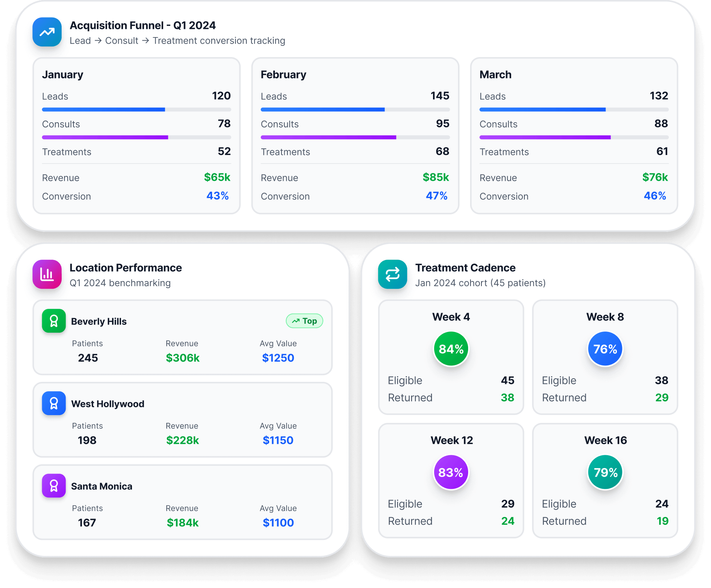Open the Week 12 cadence card title
The width and height of the screenshot is (711, 588).
(451, 440)
